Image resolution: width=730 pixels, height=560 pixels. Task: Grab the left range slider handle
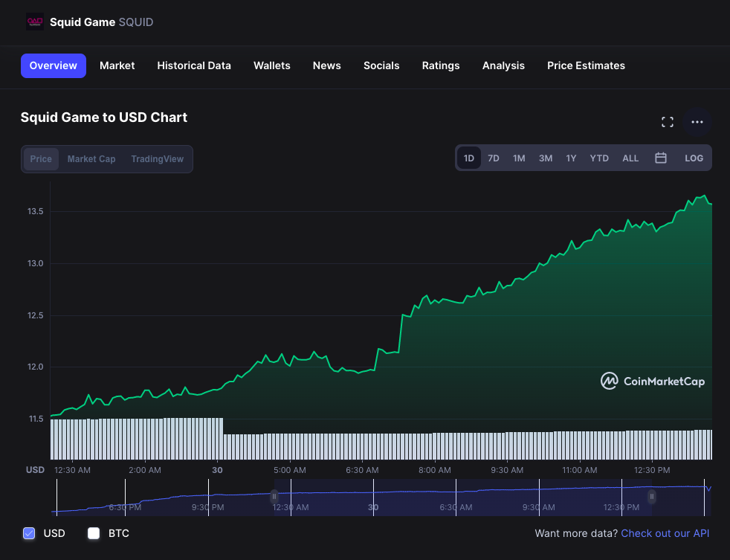pos(274,497)
